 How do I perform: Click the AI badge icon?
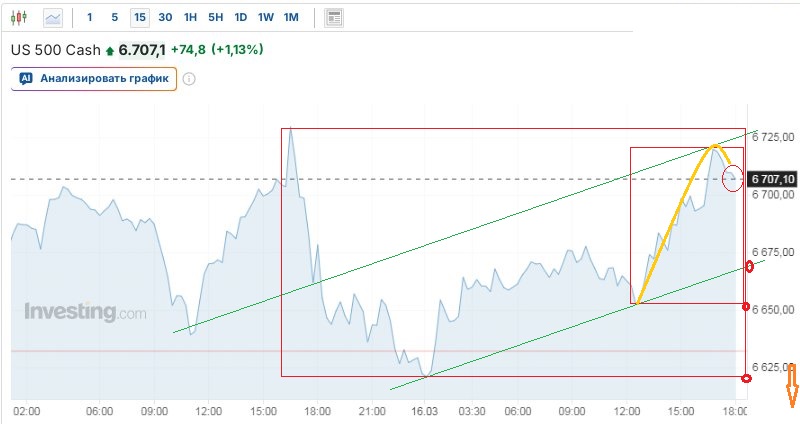coord(26,78)
